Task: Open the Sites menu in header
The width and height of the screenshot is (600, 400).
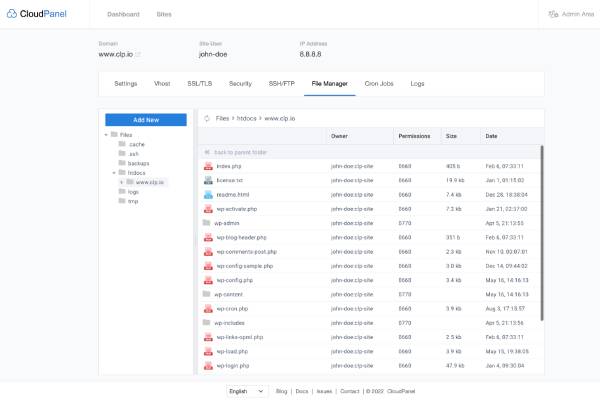Action: click(x=163, y=15)
